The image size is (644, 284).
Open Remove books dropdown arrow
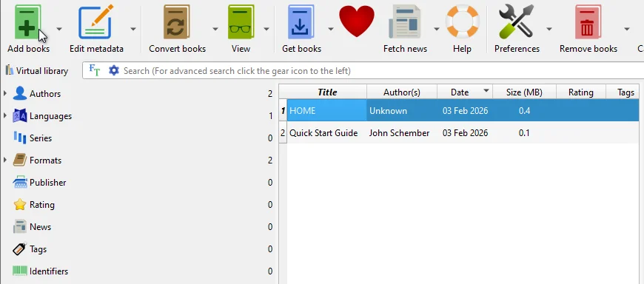click(627, 29)
